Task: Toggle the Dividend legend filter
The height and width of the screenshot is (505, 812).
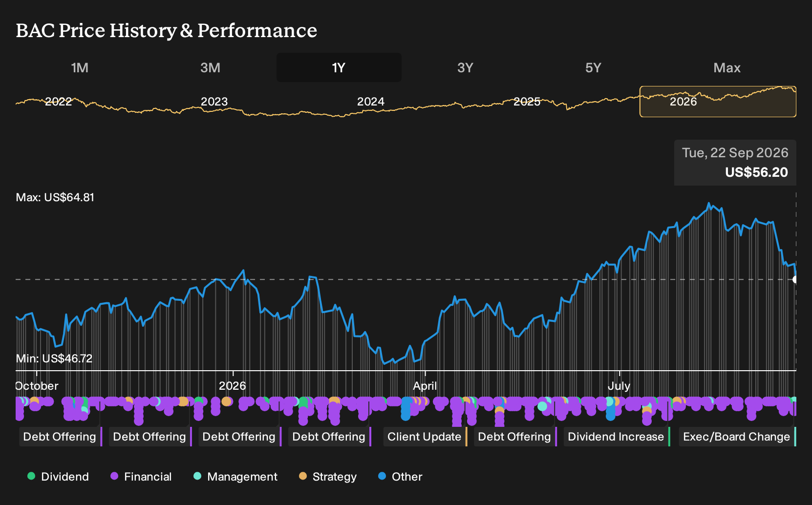Action: [x=58, y=477]
